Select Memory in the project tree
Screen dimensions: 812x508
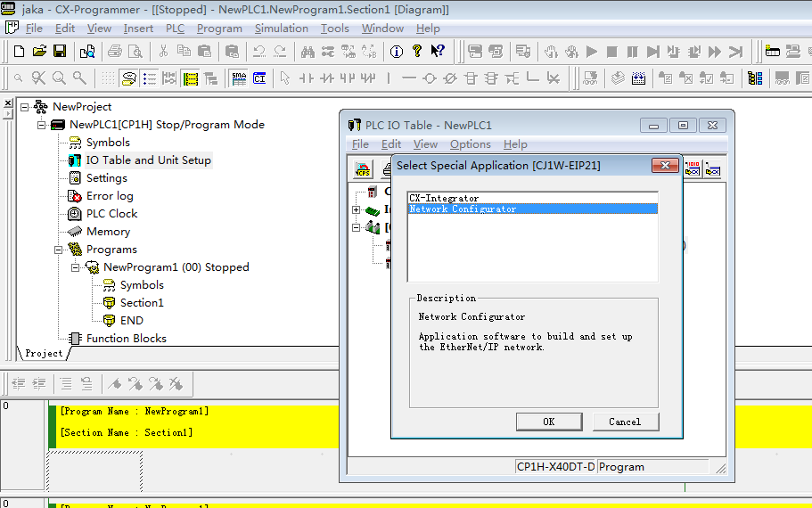[x=108, y=232]
